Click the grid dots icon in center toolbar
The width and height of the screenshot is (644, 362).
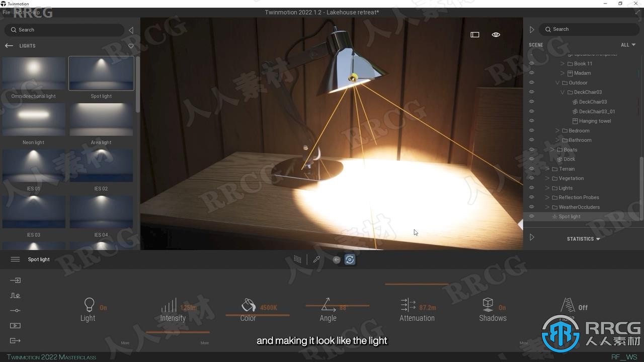click(298, 259)
